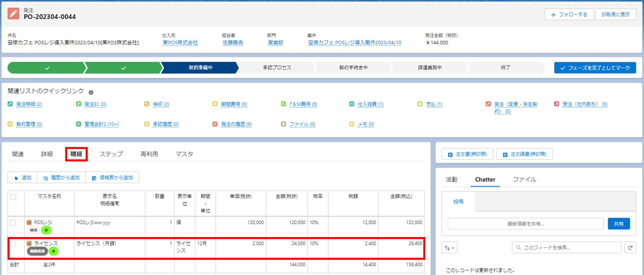
Task: Click the このフィードを検索 search field
Action: coord(566,248)
